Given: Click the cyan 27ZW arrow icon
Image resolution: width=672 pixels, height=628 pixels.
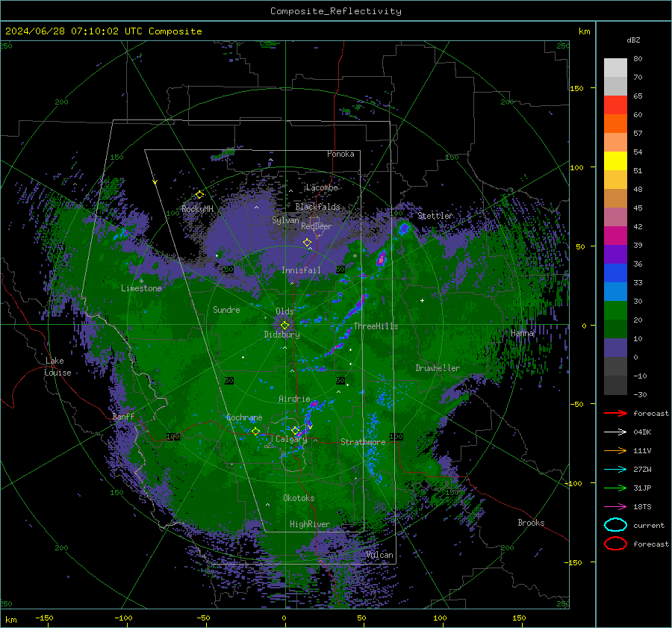Looking at the screenshot, I should click(x=615, y=470).
